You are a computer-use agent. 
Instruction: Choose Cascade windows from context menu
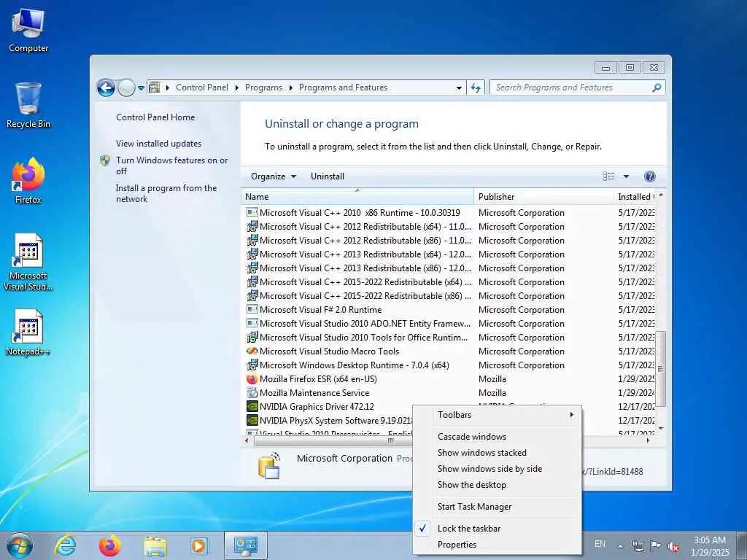(x=497, y=437)
